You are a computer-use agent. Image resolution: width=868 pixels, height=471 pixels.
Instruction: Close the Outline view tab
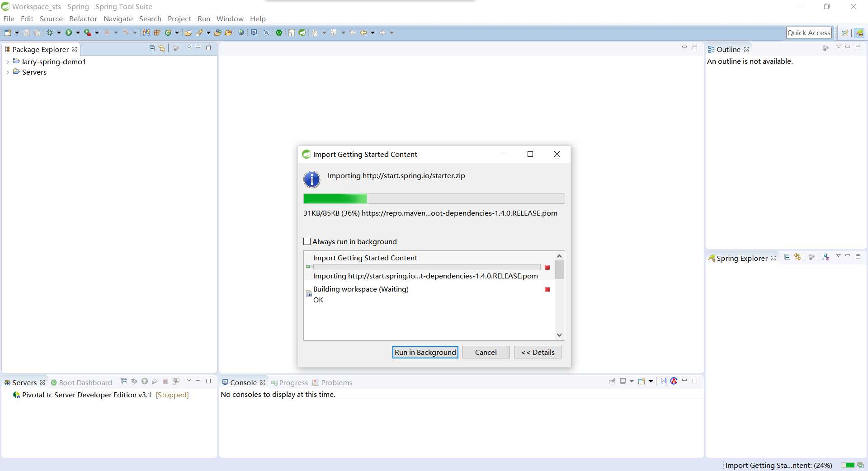click(746, 49)
